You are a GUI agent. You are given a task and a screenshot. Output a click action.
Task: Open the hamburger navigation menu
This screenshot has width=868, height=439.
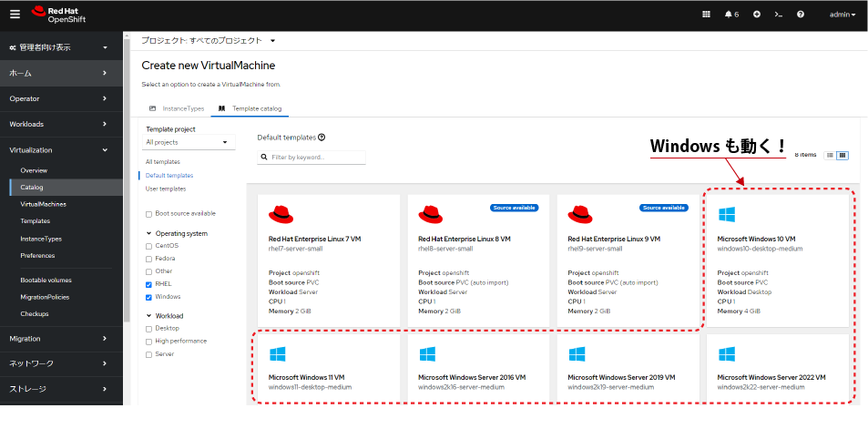(15, 15)
